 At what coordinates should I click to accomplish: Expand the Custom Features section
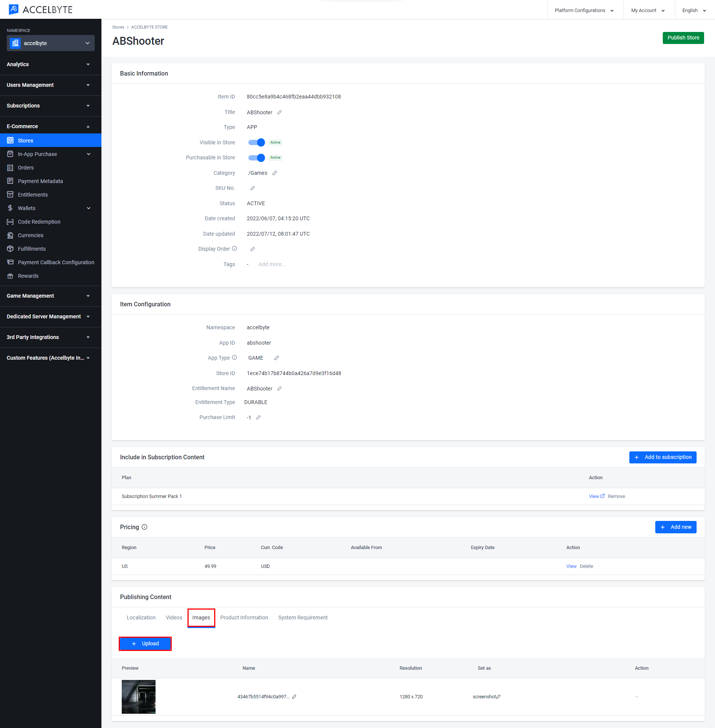[x=51, y=358]
